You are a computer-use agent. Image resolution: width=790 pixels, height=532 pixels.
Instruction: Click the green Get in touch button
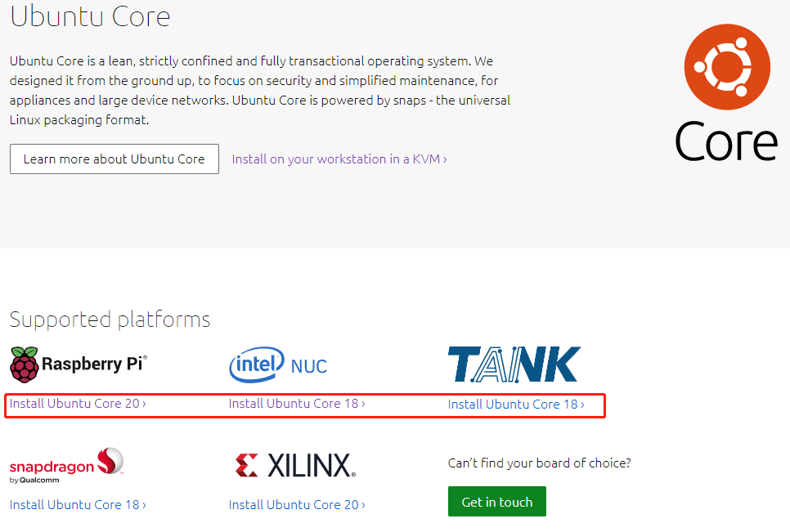(x=496, y=501)
